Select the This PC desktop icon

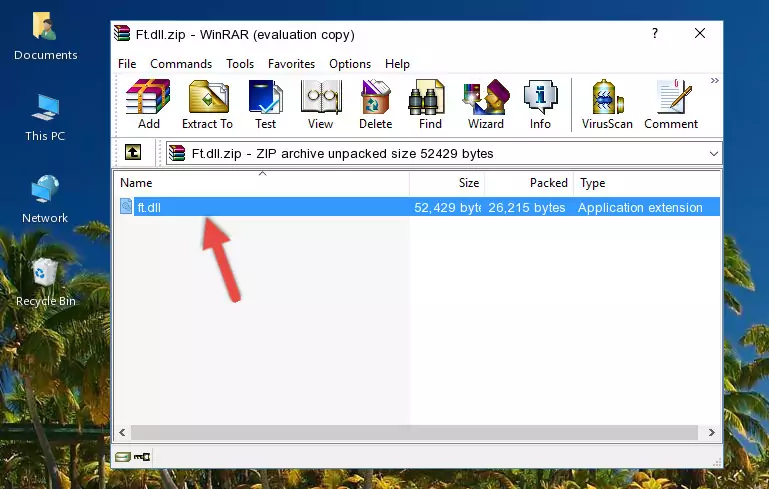tap(45, 118)
